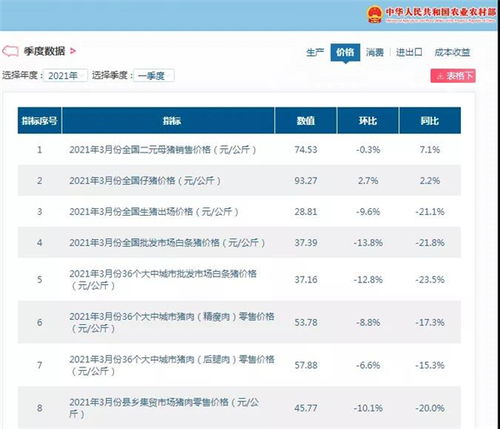Click the value 37.16
The width and height of the screenshot is (500, 429).
(306, 280)
